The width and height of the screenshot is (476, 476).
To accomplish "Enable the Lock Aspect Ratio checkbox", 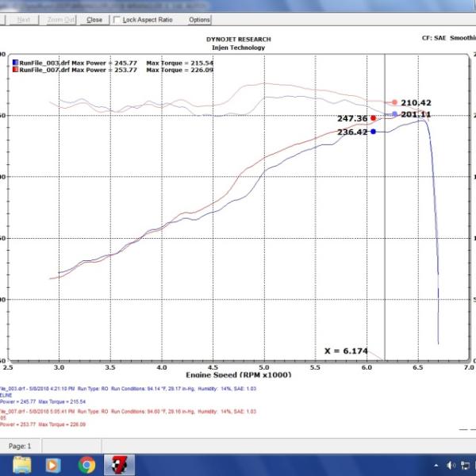I will (x=118, y=19).
